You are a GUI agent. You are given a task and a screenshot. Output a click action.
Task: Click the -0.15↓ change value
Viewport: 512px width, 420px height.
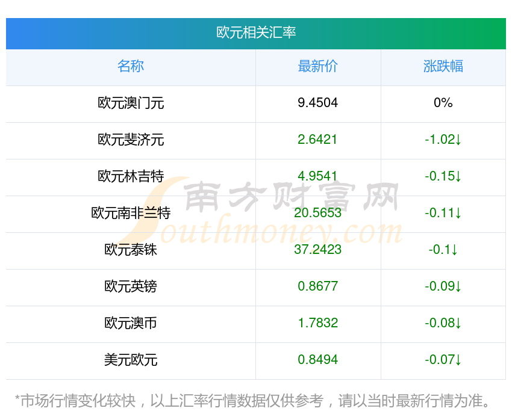[443, 176]
